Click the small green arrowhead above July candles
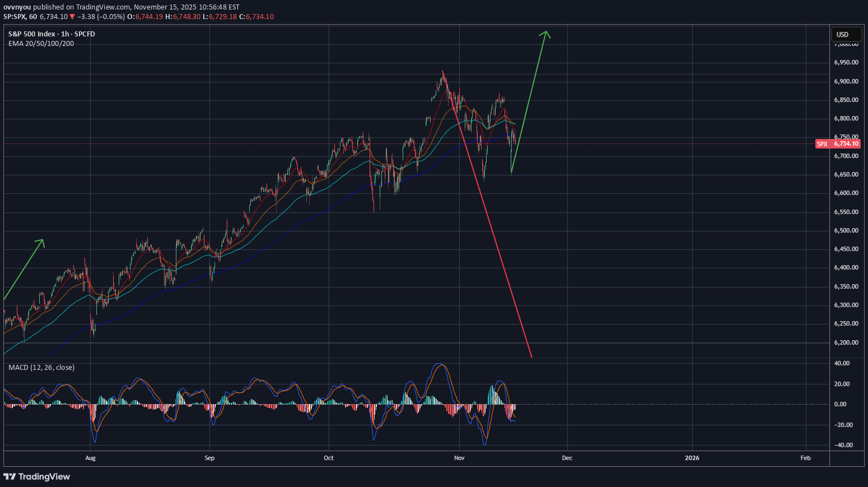This screenshot has height=487, width=868. 41,242
